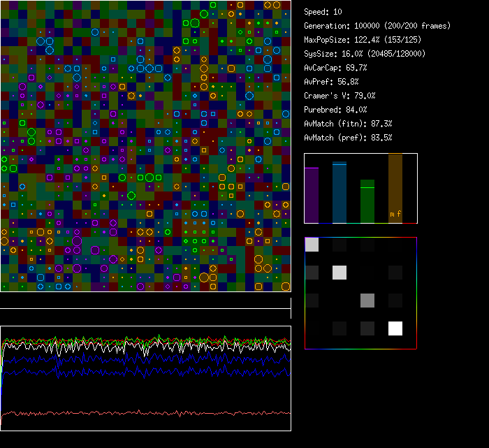489x448 pixels.
Task: Click the blue bar in the bar chart
Action: [x=340, y=193]
